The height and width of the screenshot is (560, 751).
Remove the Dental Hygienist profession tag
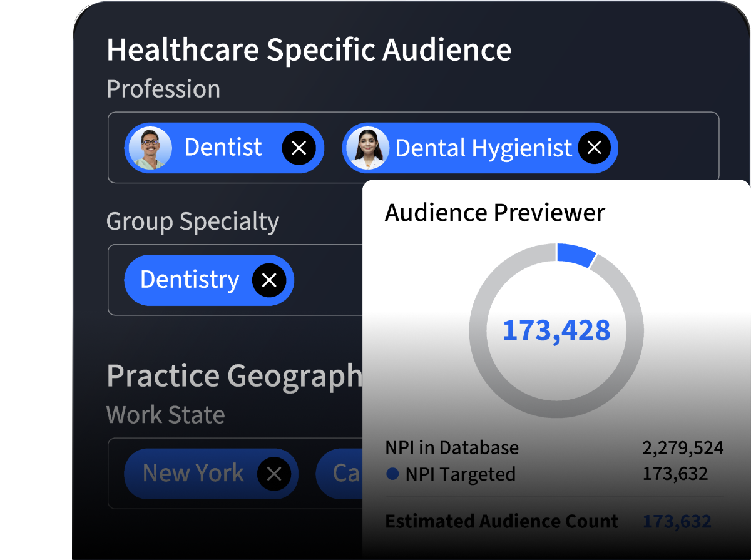[x=594, y=148]
